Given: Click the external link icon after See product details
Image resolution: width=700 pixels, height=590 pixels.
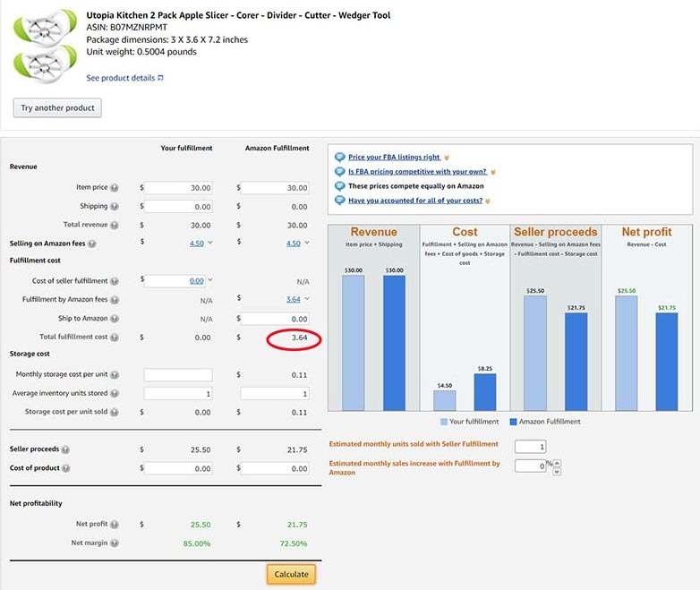Looking at the screenshot, I should tap(161, 78).
